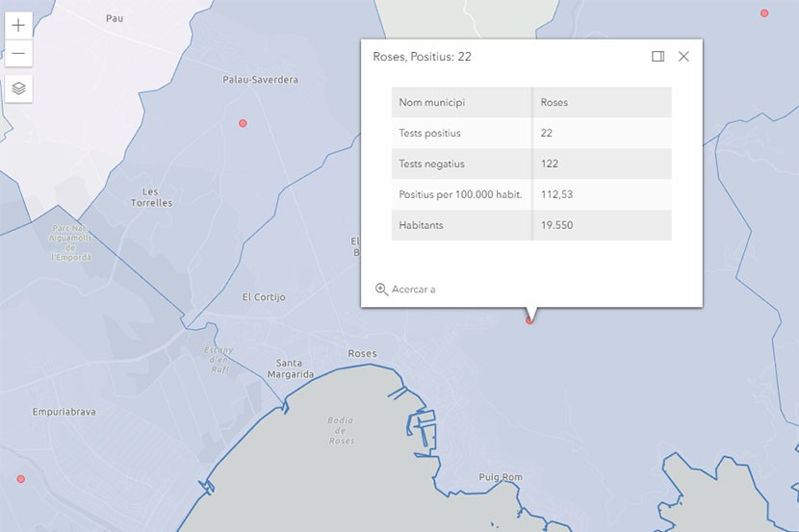The width and height of the screenshot is (799, 532).
Task: Click the 'Acercar a' zoom link
Action: pos(413,290)
